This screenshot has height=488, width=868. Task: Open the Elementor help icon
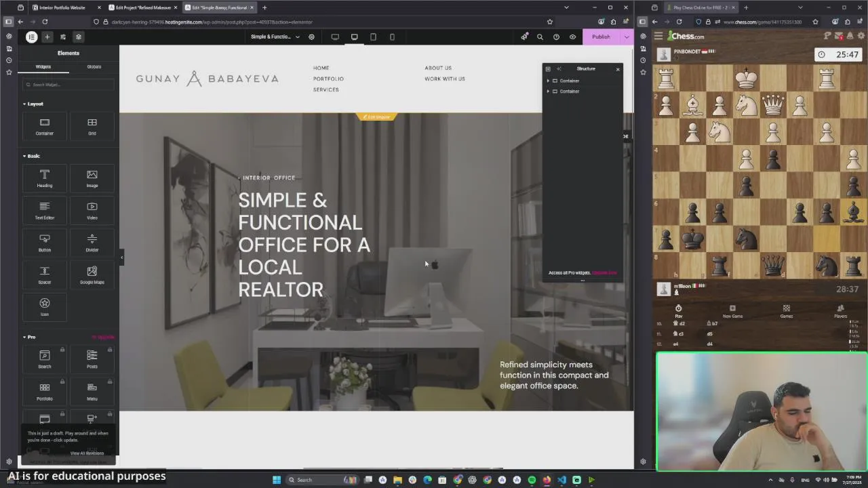click(x=556, y=37)
